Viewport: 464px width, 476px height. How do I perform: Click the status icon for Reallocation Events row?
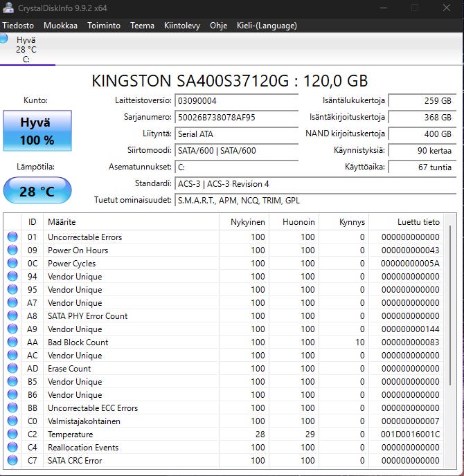pos(12,447)
